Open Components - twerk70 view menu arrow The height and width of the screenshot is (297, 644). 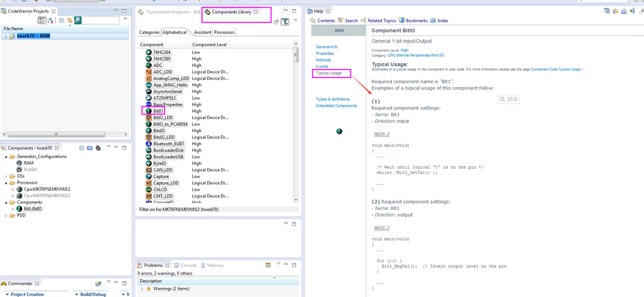click(x=109, y=146)
